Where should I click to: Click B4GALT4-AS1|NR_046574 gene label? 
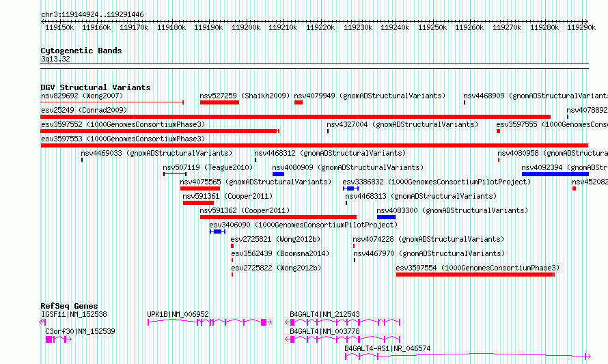pos(387,348)
